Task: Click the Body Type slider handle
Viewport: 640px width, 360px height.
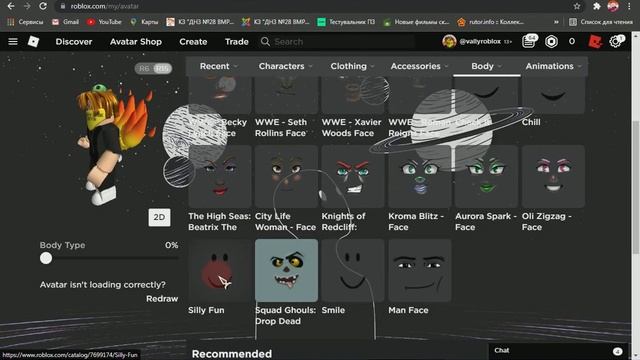Action: coord(46,258)
